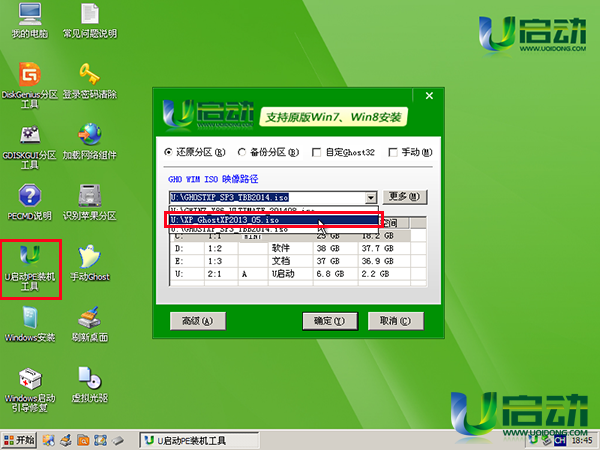Open Windows启动引导修复 first-aid icon

pos(30,390)
